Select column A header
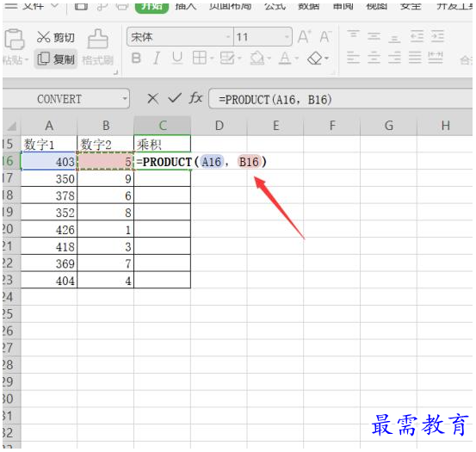Image resolution: width=476 pixels, height=452 pixels. 49,126
